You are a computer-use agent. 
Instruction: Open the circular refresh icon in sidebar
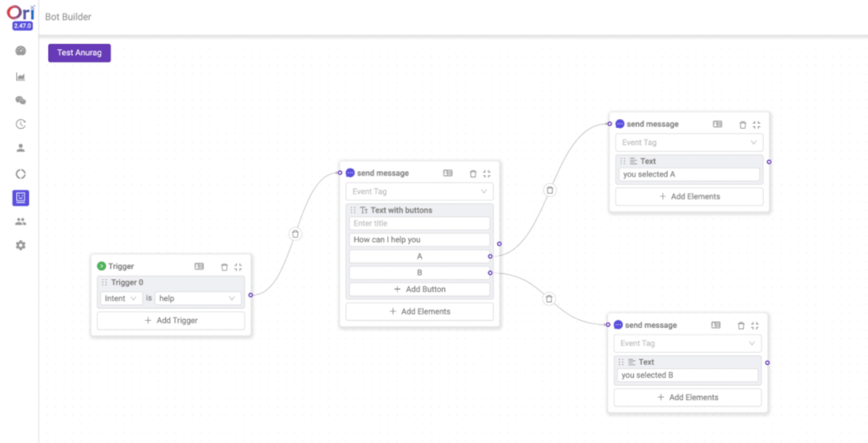(21, 174)
